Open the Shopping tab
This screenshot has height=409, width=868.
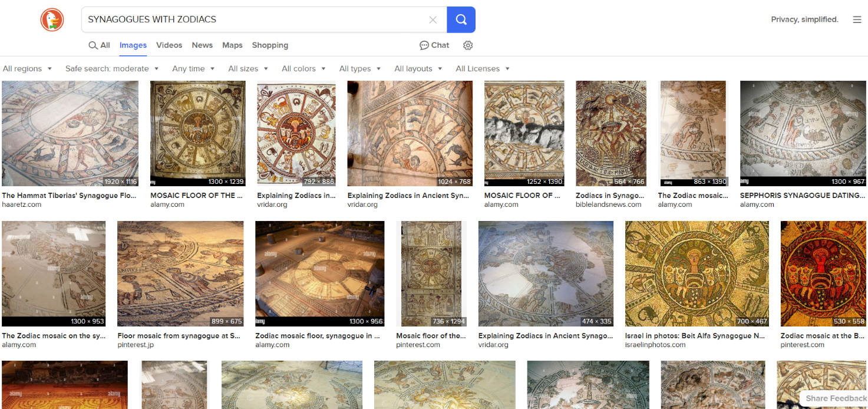point(270,45)
